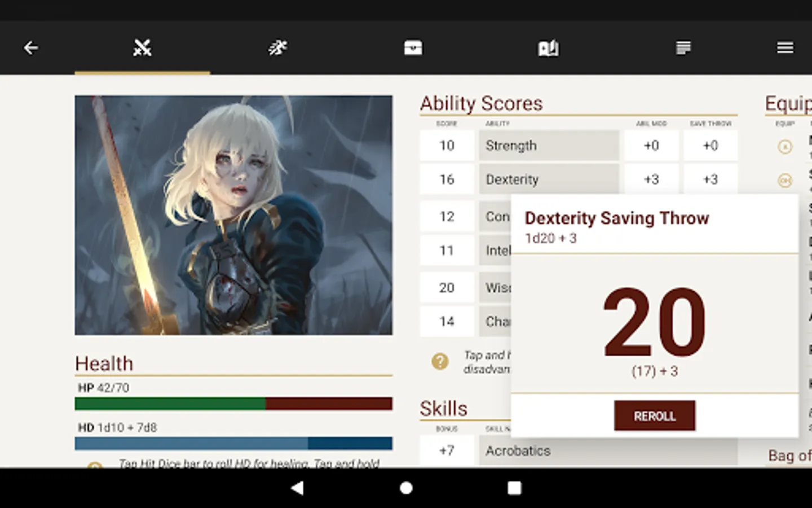The width and height of the screenshot is (812, 508).
Task: Open the crossed swords combat tab
Action: 142,48
